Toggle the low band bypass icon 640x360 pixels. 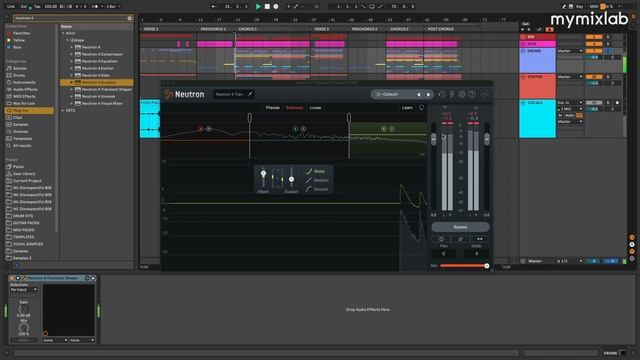(200, 129)
